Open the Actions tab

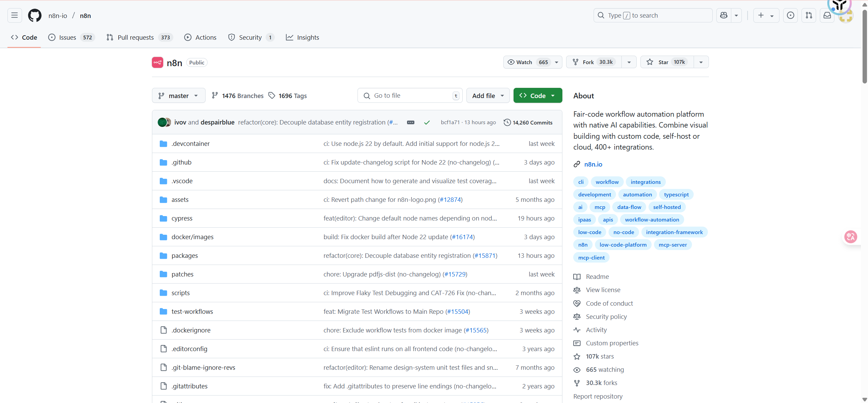coord(200,37)
